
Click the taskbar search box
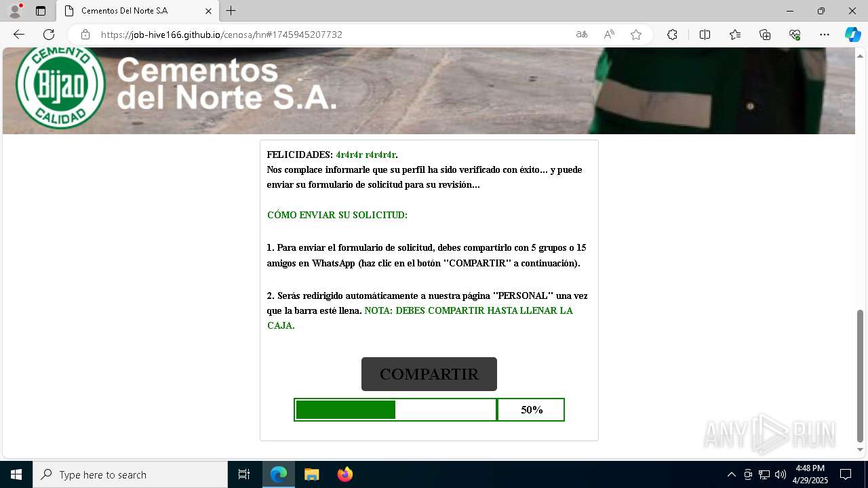click(x=130, y=474)
